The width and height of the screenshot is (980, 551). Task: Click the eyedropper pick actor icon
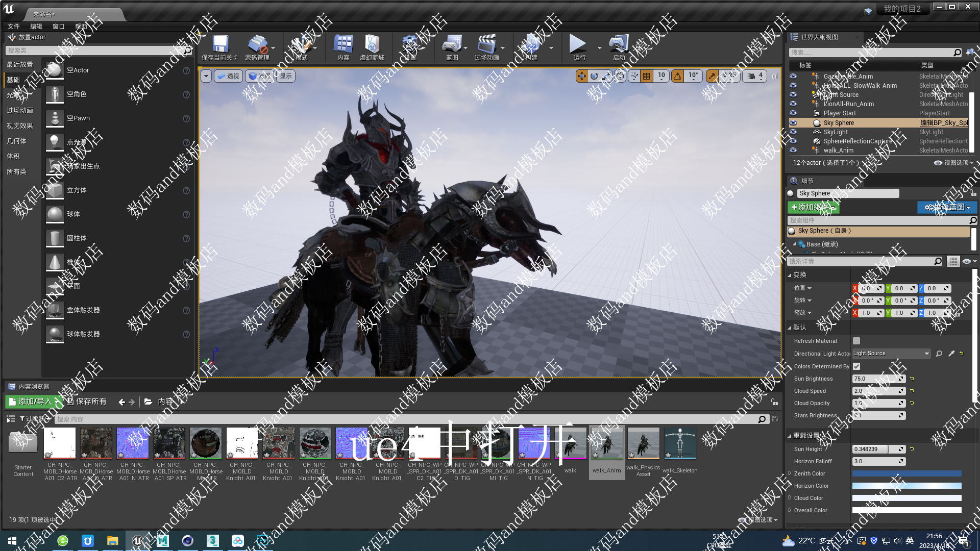click(x=951, y=354)
